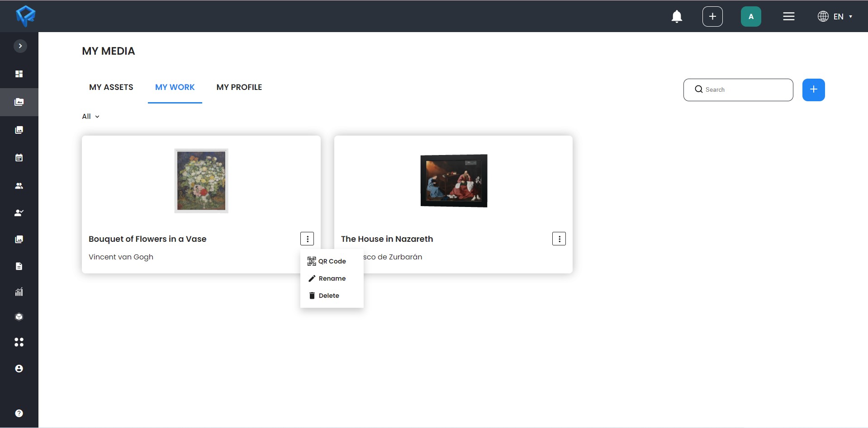Click the MY MEDIA page heading
Image resolution: width=868 pixels, height=428 pixels.
pos(109,51)
